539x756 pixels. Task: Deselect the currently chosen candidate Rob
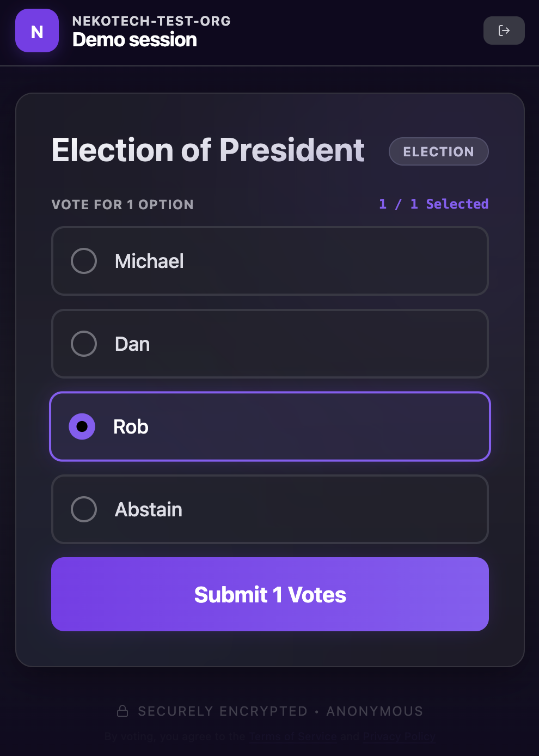[269, 426]
